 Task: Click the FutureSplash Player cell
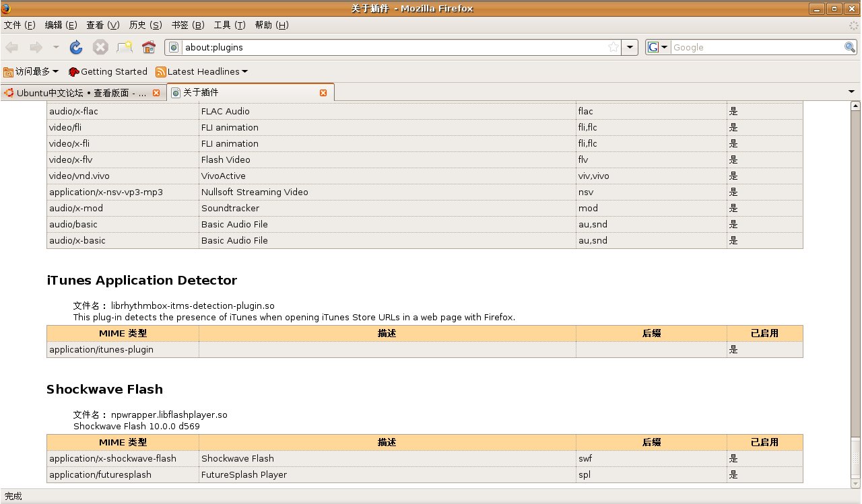click(x=387, y=474)
